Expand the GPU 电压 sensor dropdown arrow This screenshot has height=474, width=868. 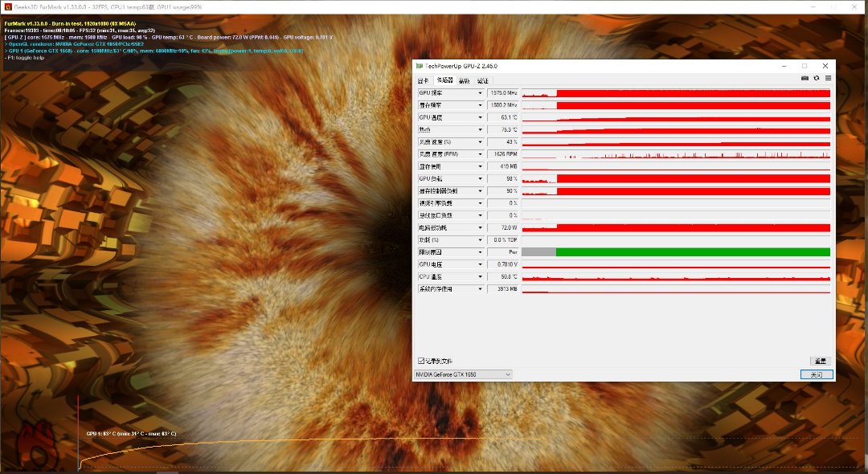point(481,264)
